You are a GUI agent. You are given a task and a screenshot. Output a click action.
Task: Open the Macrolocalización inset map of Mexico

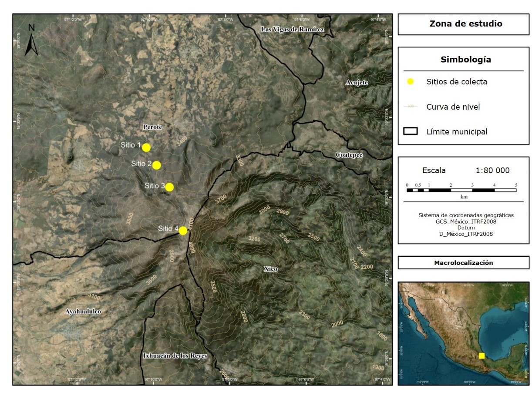point(463,333)
